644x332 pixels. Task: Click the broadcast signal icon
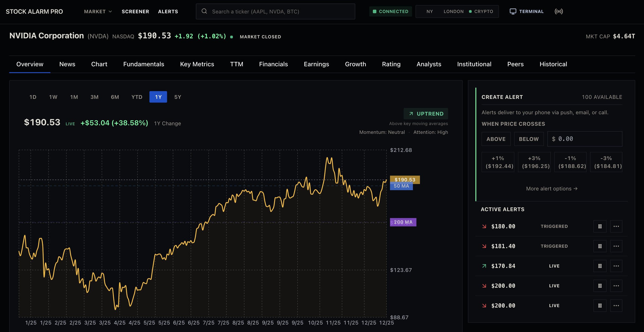coord(559,11)
